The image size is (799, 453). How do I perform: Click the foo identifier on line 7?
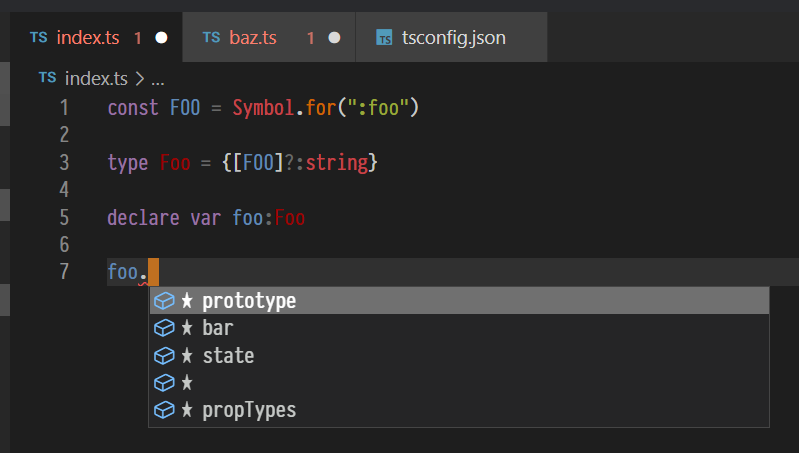(123, 272)
